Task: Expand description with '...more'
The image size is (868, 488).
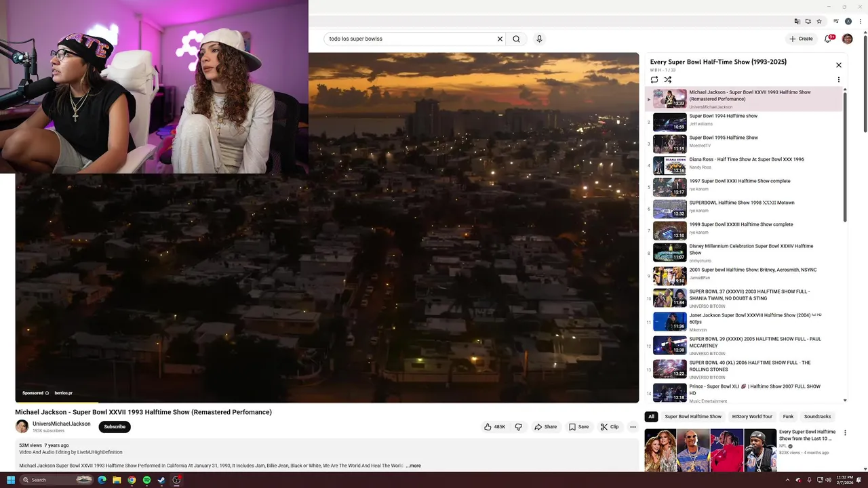Action: click(x=414, y=466)
